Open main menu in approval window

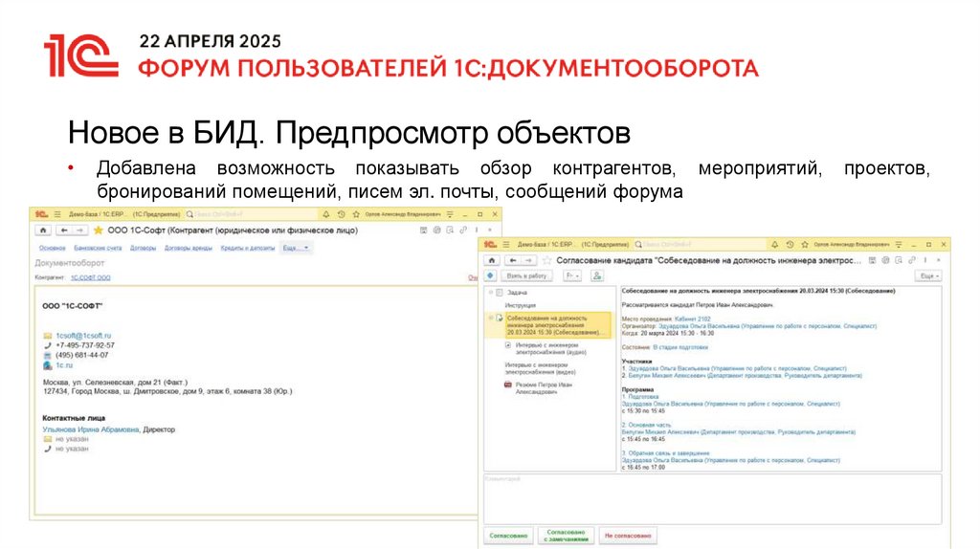(x=506, y=244)
